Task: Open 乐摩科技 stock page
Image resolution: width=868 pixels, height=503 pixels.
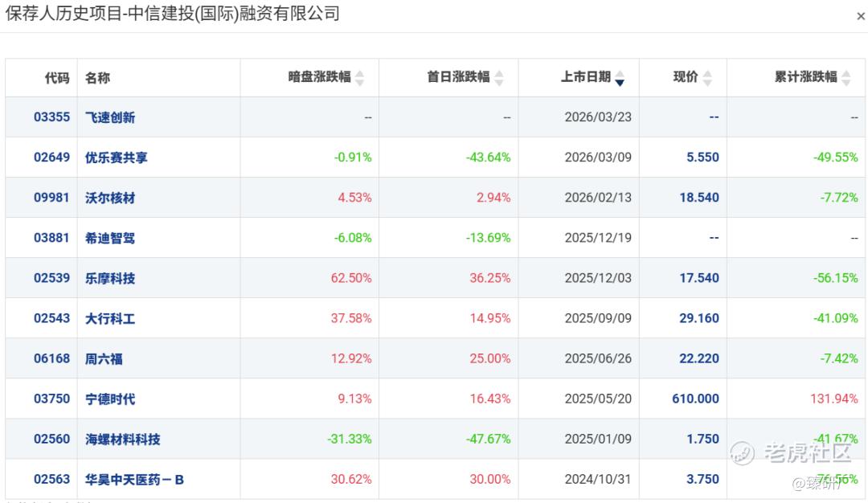Action: pyautogui.click(x=109, y=278)
